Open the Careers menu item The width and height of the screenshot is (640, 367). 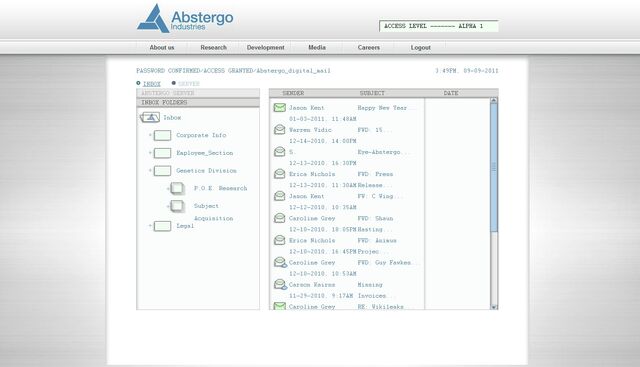369,47
